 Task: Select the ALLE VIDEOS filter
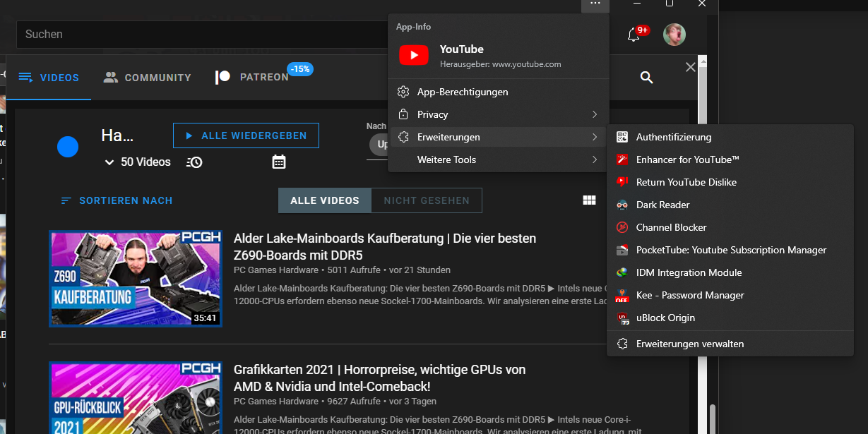point(325,200)
